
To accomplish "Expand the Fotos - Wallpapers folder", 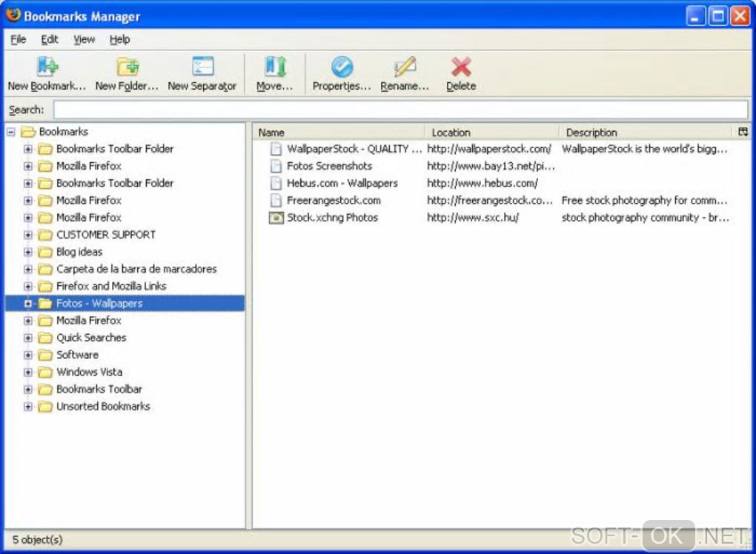I will pyautogui.click(x=28, y=304).
